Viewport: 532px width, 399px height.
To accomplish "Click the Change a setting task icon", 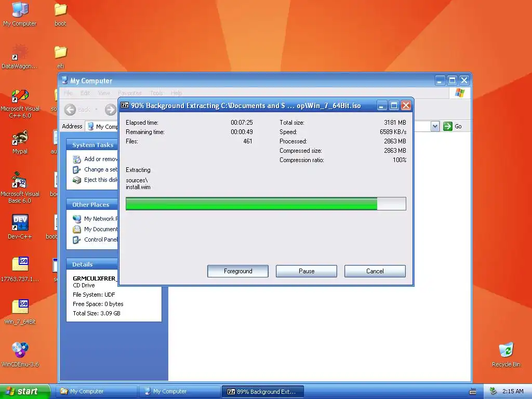I will tap(77, 170).
